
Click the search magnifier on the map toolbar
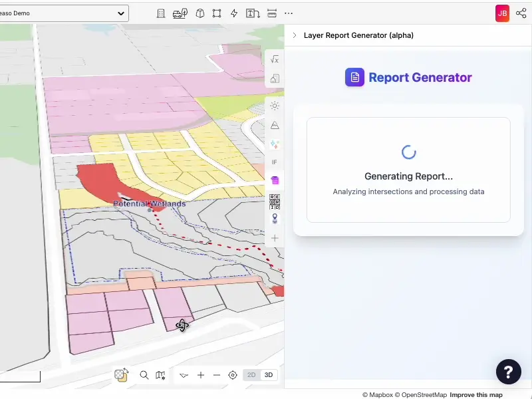pos(144,375)
